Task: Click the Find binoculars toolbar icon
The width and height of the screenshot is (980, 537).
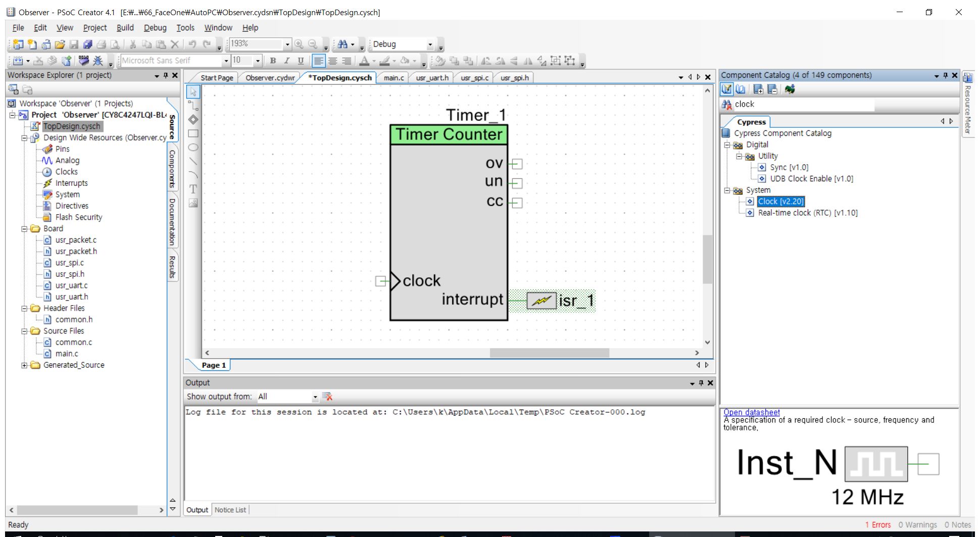Action: click(x=342, y=44)
